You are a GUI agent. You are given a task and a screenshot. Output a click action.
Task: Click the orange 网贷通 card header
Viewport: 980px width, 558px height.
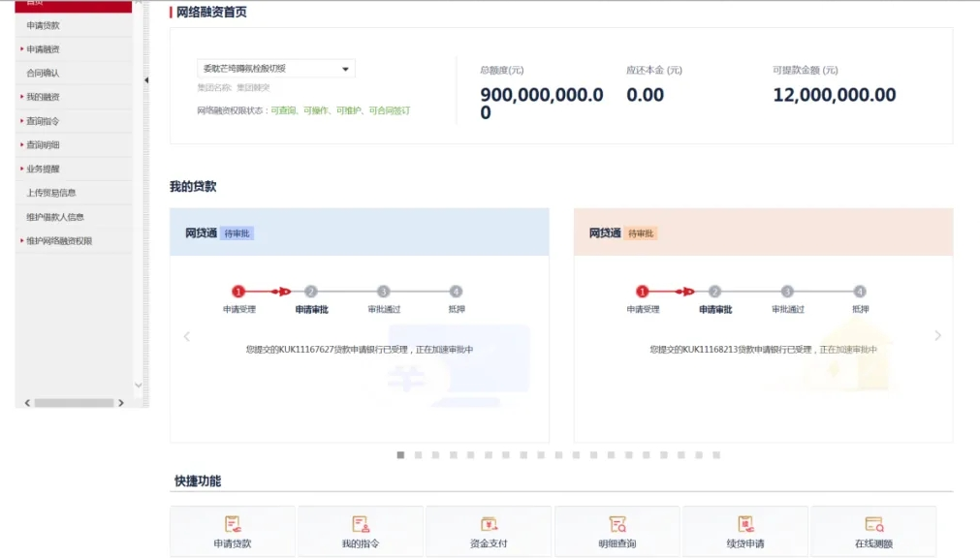coord(763,232)
